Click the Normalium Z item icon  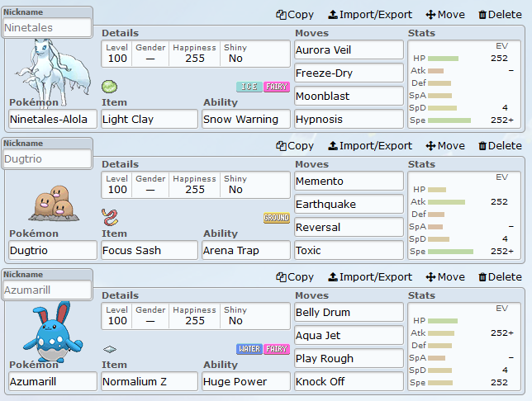(x=110, y=349)
